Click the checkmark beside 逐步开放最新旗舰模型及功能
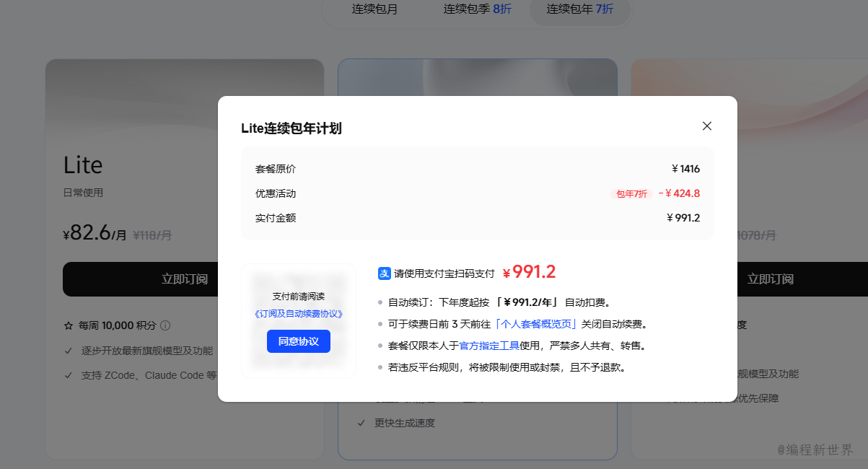 pyautogui.click(x=68, y=351)
